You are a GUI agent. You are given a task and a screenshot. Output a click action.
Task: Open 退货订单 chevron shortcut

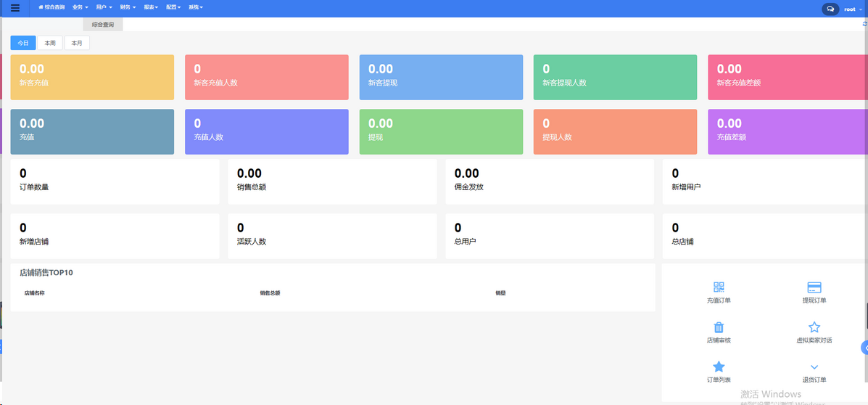pyautogui.click(x=814, y=367)
